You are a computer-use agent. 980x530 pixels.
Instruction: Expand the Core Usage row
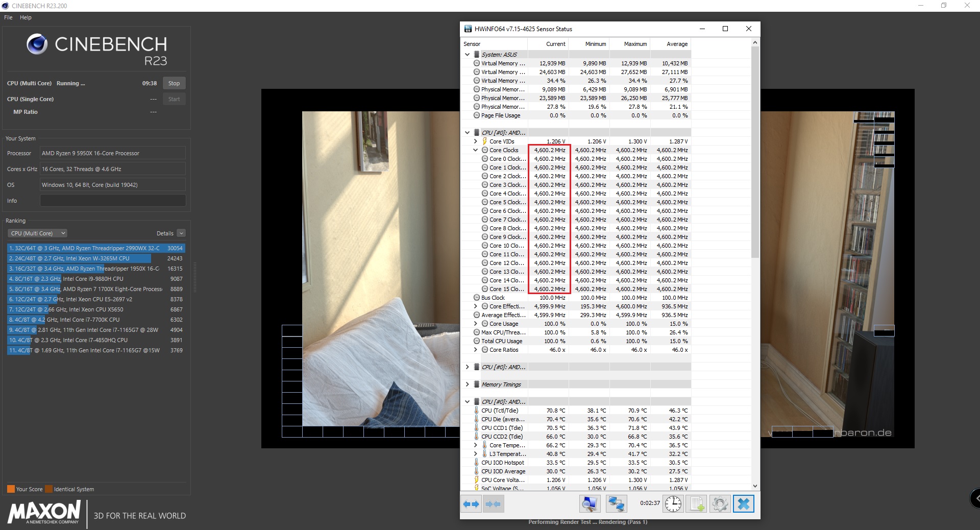tap(475, 324)
